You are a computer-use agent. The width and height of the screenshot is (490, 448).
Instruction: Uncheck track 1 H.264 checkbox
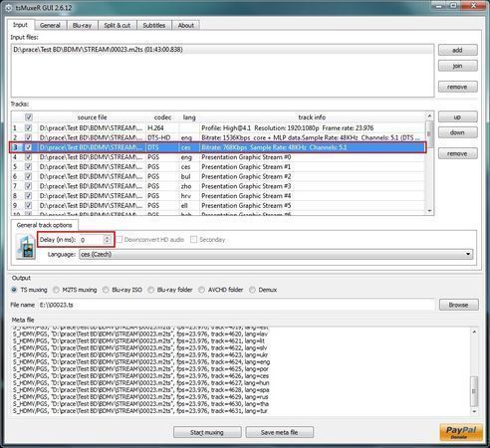(29, 127)
